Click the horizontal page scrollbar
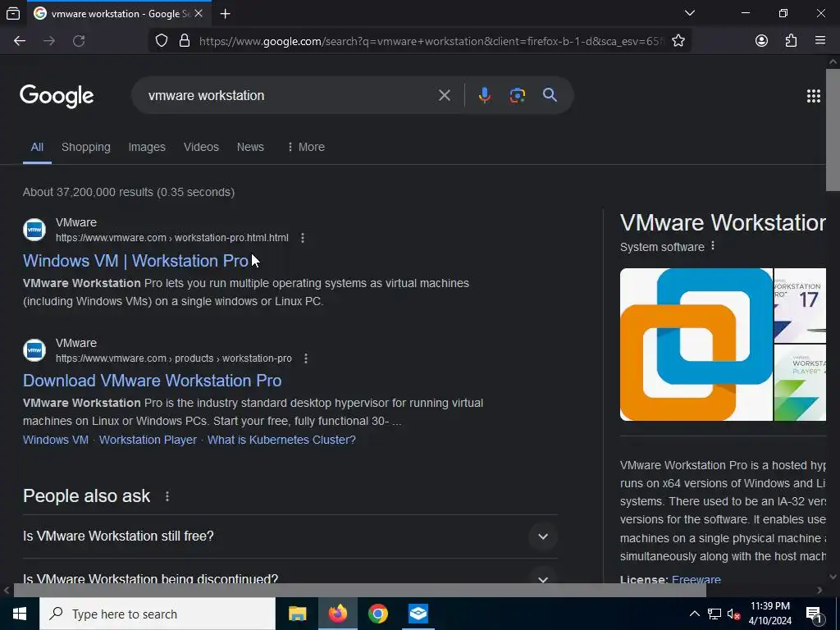Viewport: 840px width, 630px height. tap(359, 590)
